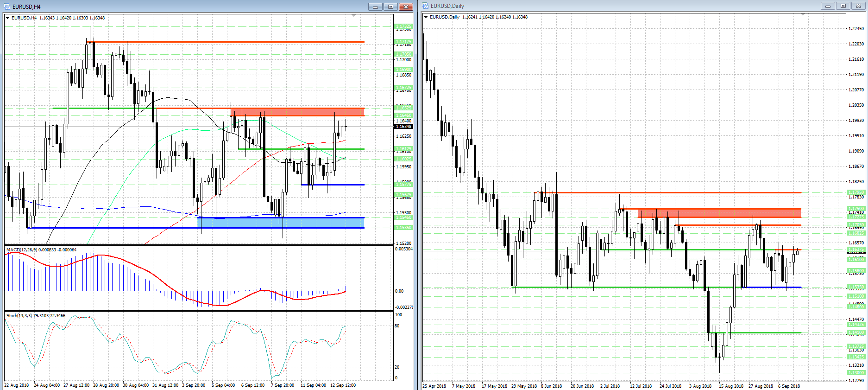868x390 pixels.
Task: Click the 1.17950 level label on Daily axis
Action: pos(856,192)
